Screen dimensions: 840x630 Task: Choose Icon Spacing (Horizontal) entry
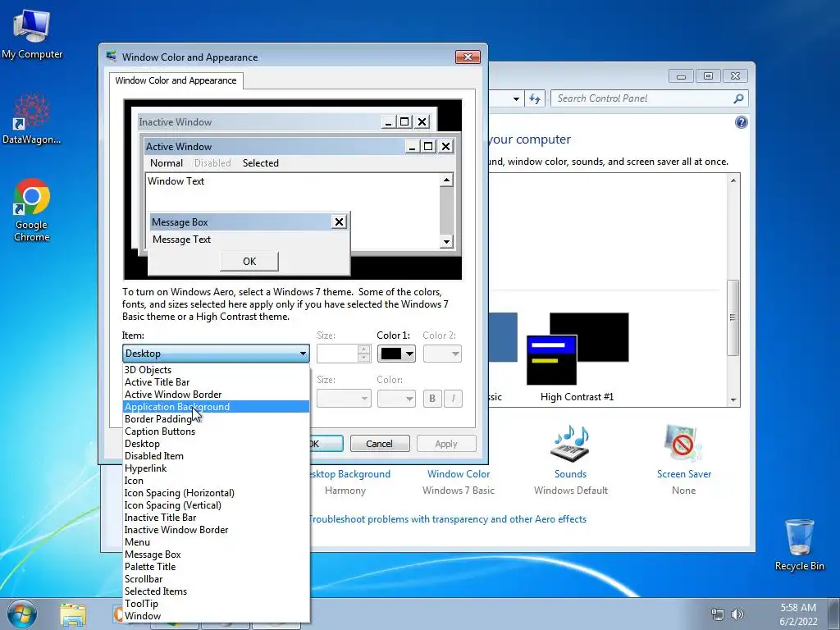tap(216, 493)
